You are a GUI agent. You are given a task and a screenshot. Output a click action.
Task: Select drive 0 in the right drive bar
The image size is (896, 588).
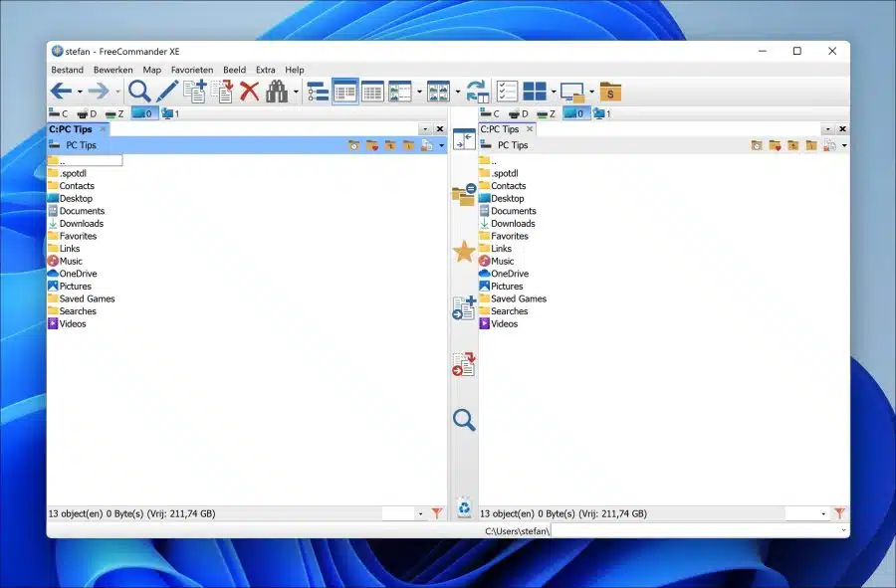576,113
